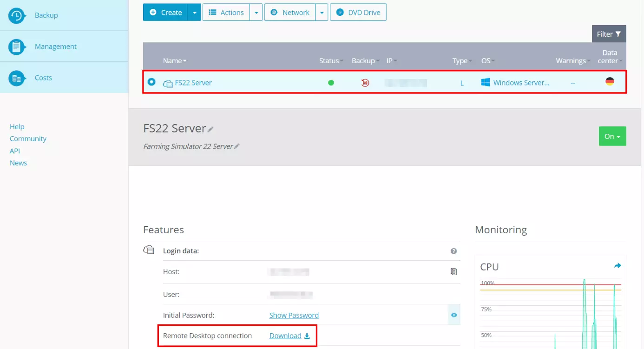Open the API link

click(x=15, y=151)
